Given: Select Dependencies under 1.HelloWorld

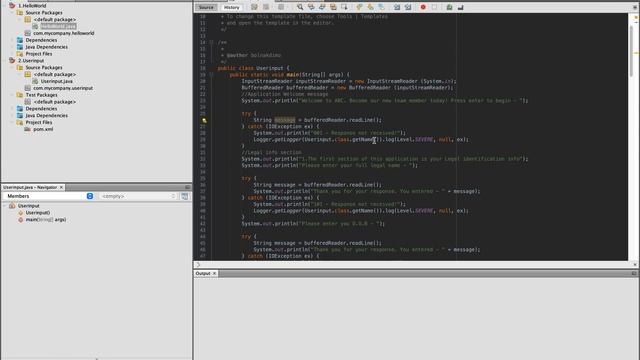Looking at the screenshot, I should pos(41,40).
